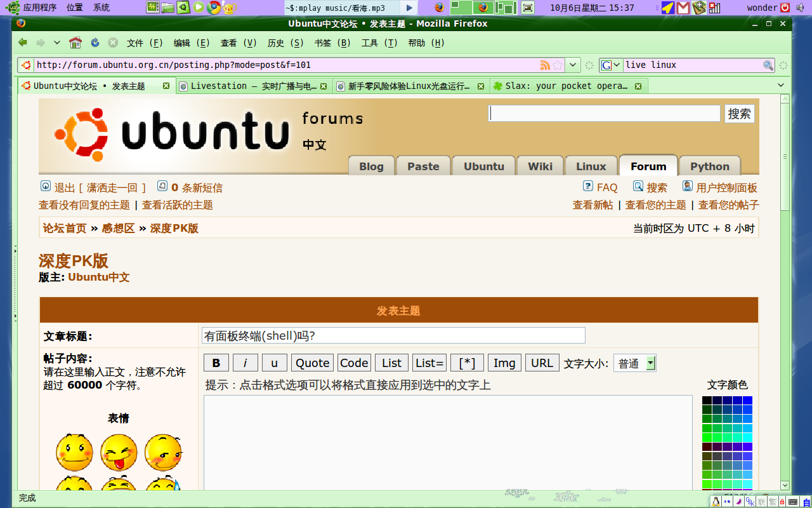
Task: Launch Google Chrome from top panel
Action: point(214,8)
